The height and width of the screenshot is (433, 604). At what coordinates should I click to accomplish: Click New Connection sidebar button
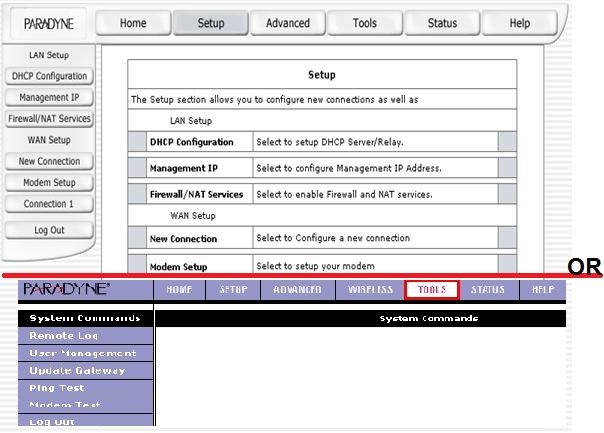point(49,161)
